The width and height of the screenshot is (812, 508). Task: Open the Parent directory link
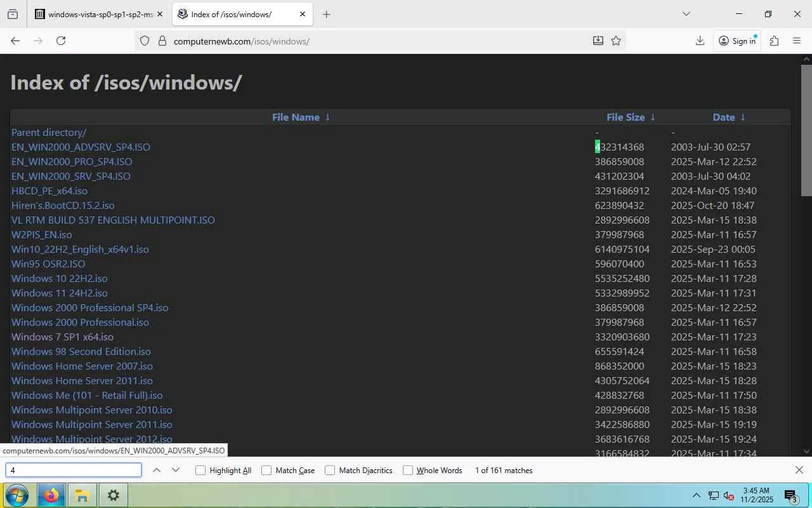coord(49,132)
